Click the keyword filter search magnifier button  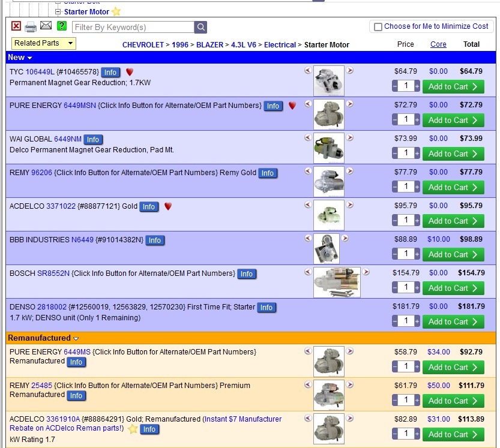[200, 27]
